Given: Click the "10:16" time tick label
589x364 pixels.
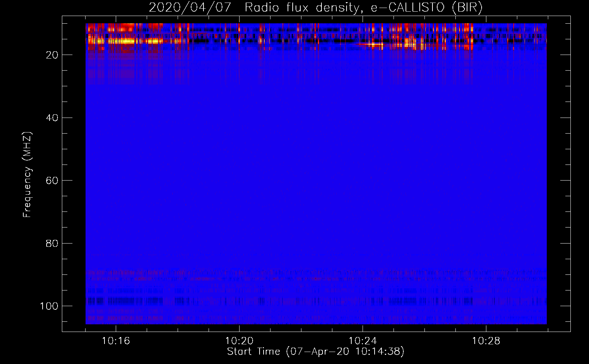Looking at the screenshot, I should tap(116, 341).
